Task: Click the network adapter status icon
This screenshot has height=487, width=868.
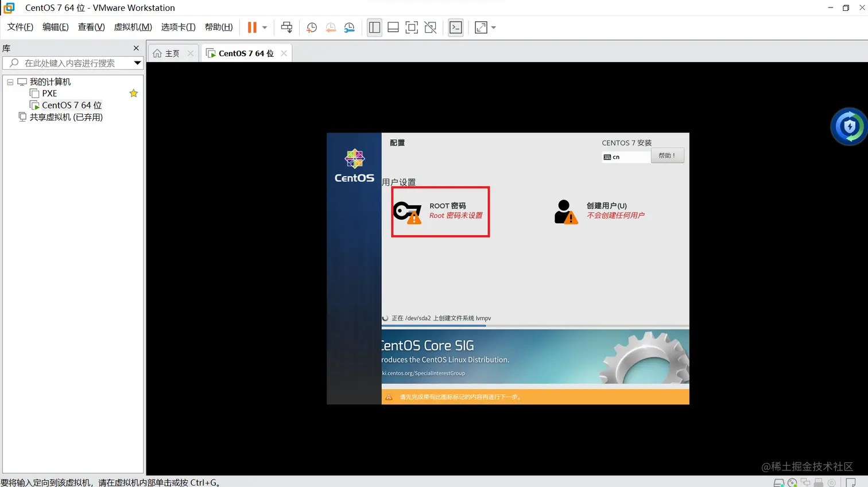Action: 805,482
